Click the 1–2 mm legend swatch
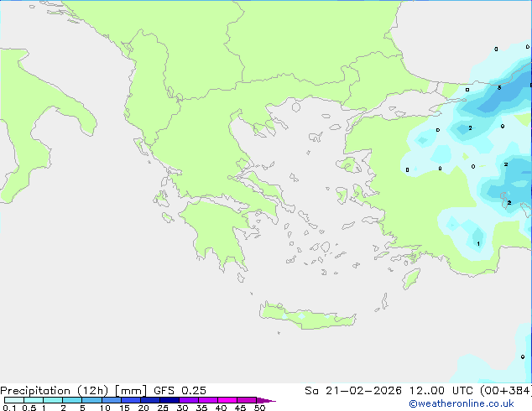The height and width of the screenshot is (411, 532). pos(53,400)
